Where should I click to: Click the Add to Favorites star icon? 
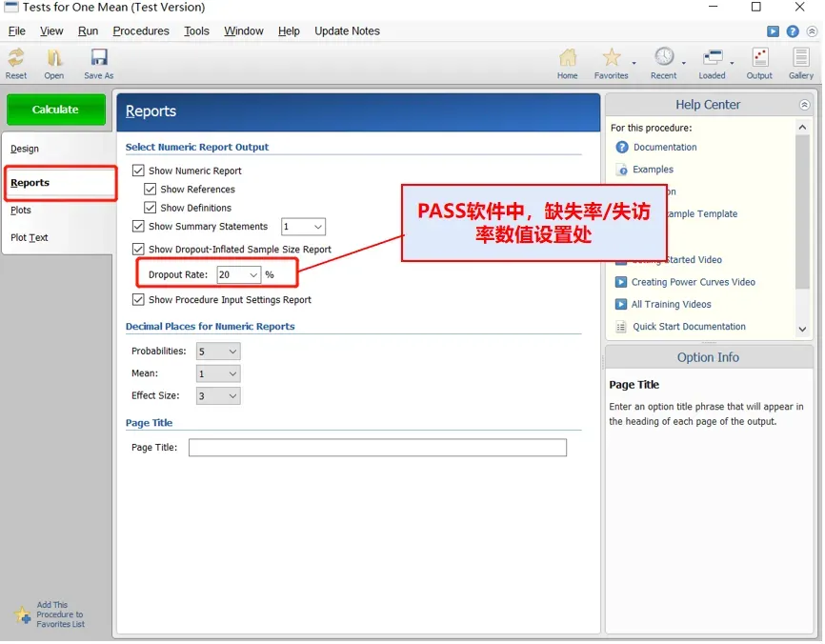[x=23, y=616]
